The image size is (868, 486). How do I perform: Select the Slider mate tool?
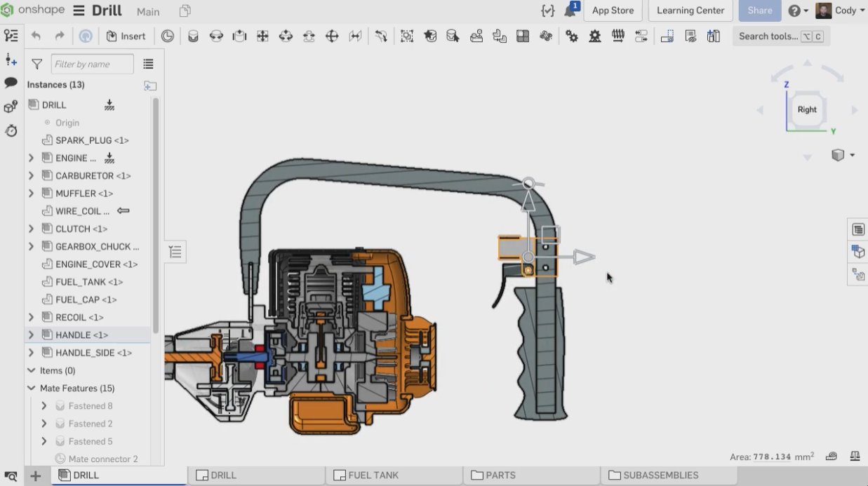tap(239, 36)
